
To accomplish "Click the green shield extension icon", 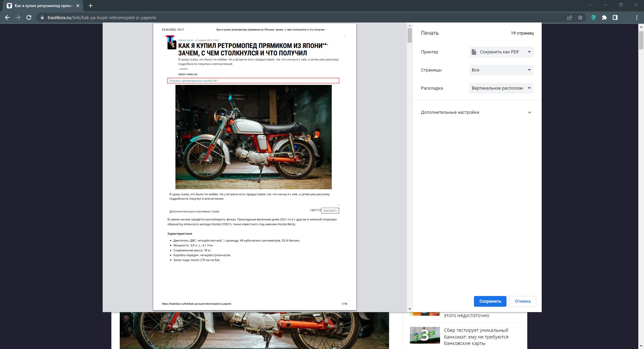I will [594, 17].
